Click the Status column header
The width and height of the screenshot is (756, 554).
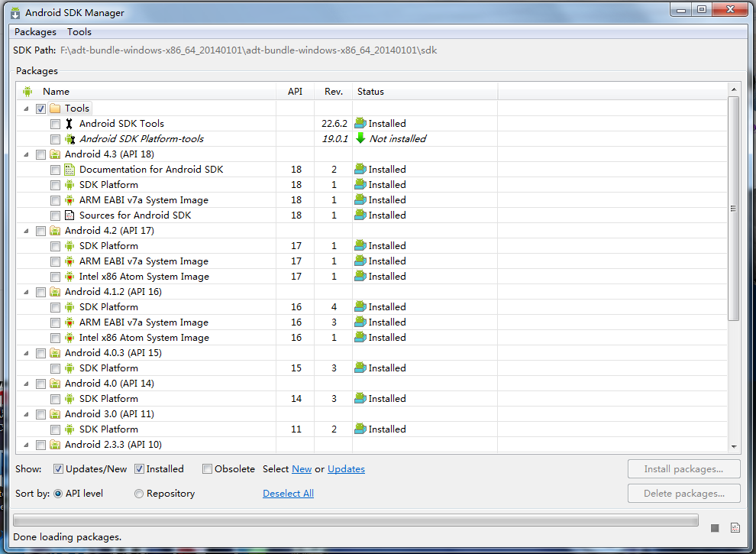pyautogui.click(x=425, y=92)
